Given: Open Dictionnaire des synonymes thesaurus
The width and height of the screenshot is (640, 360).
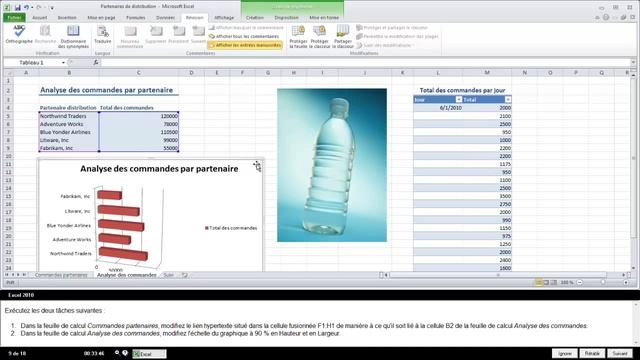Looking at the screenshot, I should point(73,37).
